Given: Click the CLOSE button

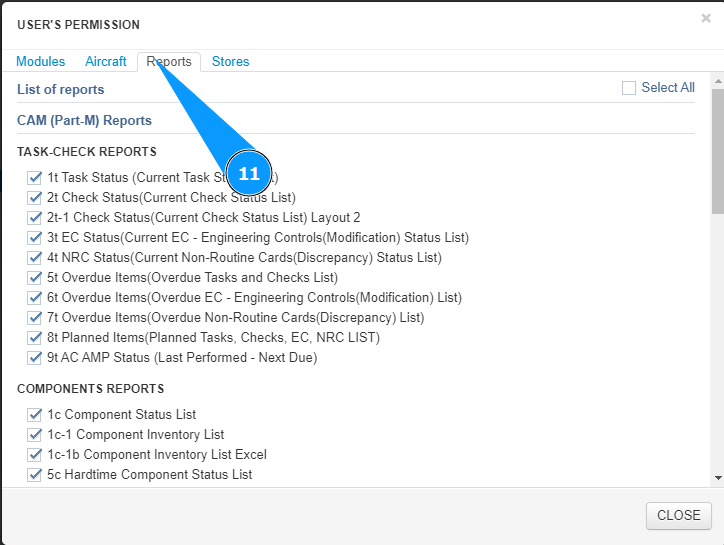Looking at the screenshot, I should (x=678, y=516).
